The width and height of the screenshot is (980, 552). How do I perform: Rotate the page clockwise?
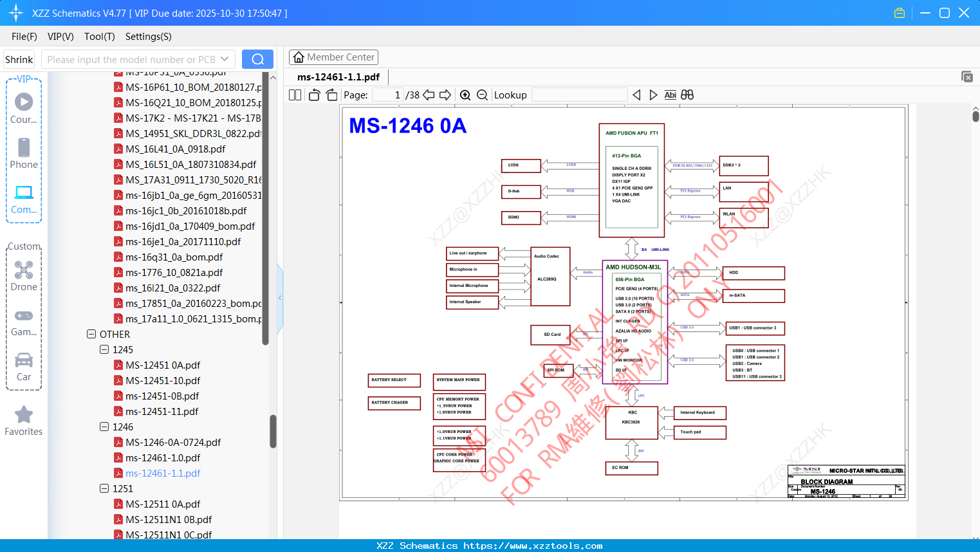point(331,95)
